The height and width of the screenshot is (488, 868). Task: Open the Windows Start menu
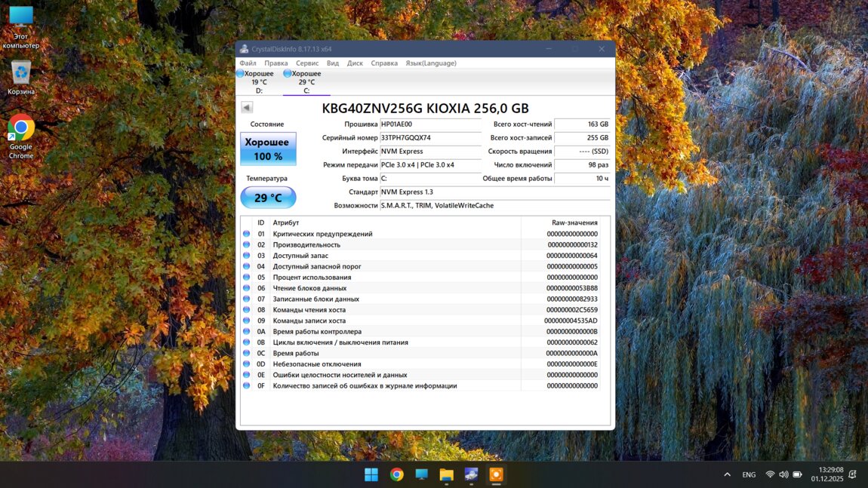(x=371, y=474)
